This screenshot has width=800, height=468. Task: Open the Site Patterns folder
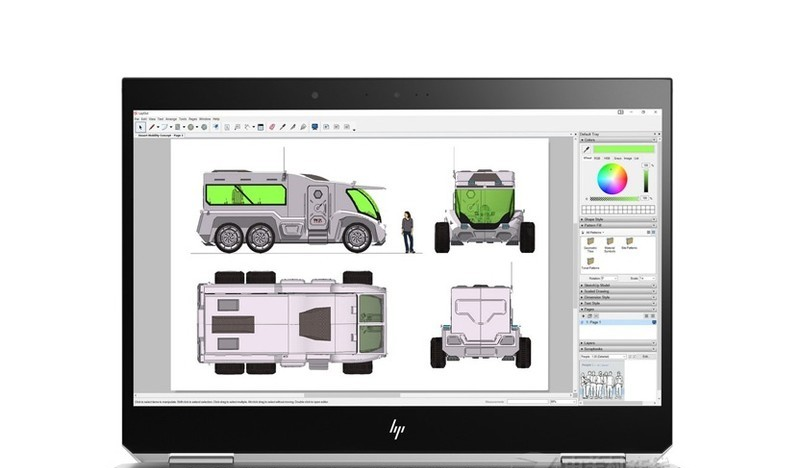(x=629, y=243)
